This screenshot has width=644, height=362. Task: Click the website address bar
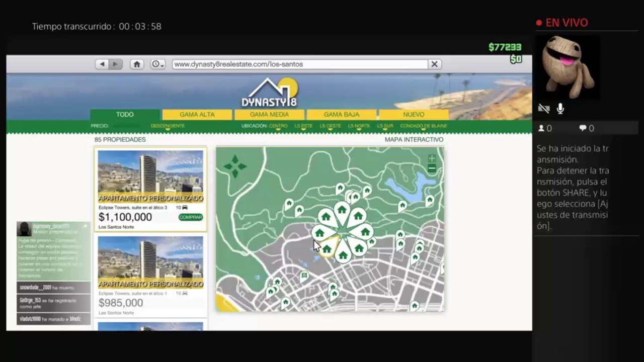(300, 64)
